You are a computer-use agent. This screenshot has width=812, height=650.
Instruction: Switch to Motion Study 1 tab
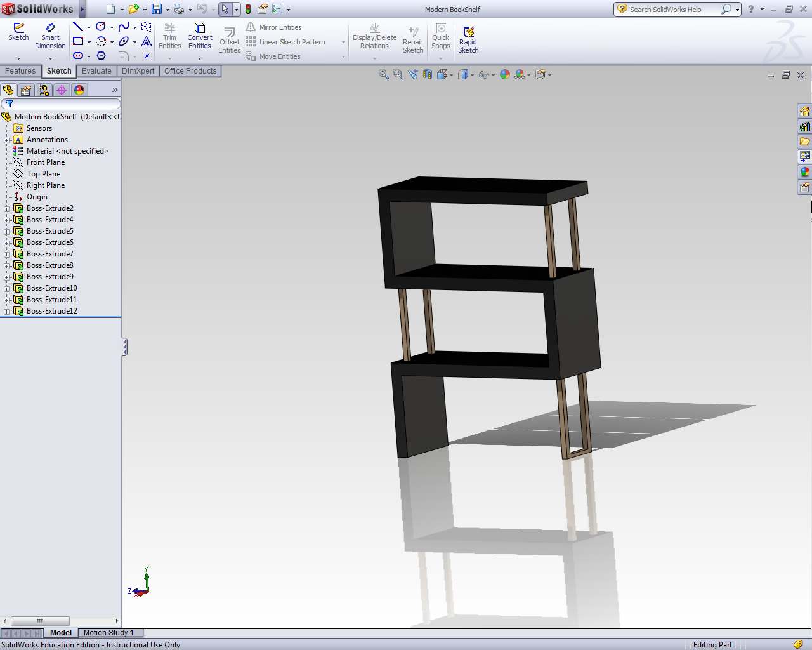pos(108,633)
